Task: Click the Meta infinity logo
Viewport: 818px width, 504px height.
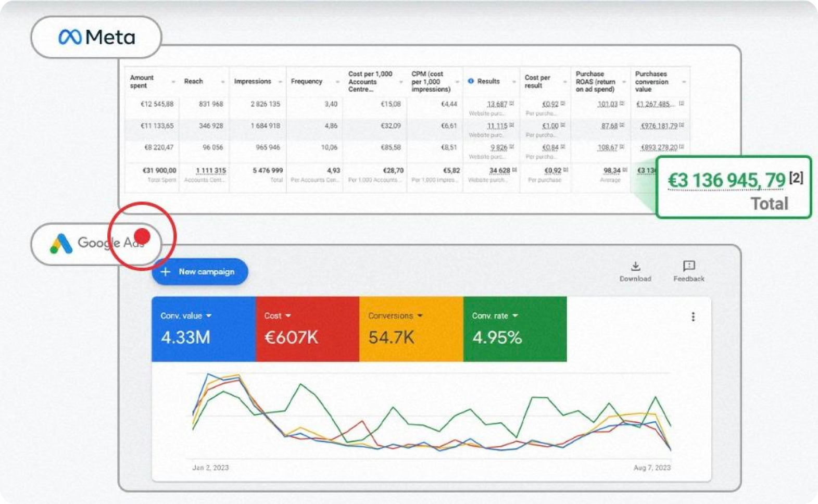Action: [70, 37]
